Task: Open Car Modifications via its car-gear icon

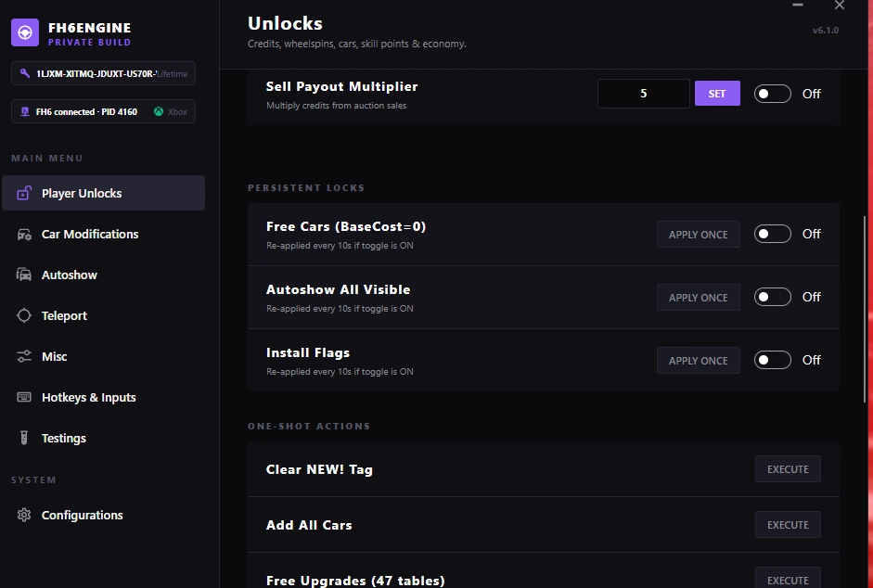Action: pyautogui.click(x=24, y=235)
